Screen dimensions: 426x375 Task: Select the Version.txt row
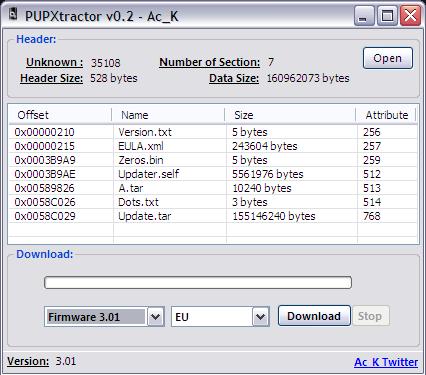point(213,132)
